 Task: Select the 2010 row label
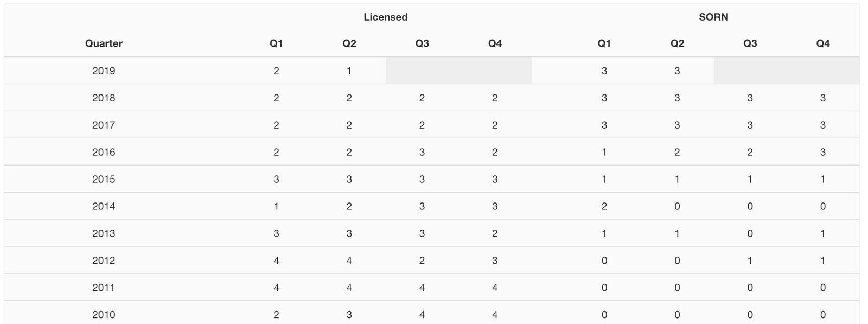pos(104,315)
